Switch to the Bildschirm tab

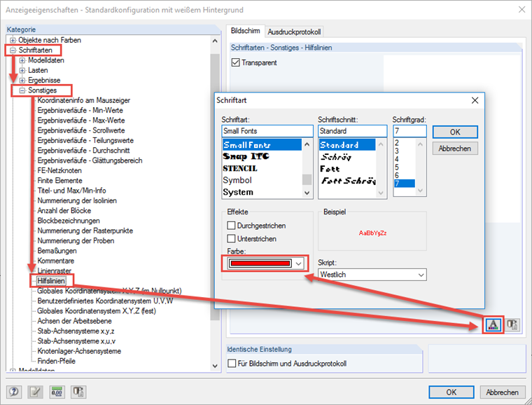245,31
